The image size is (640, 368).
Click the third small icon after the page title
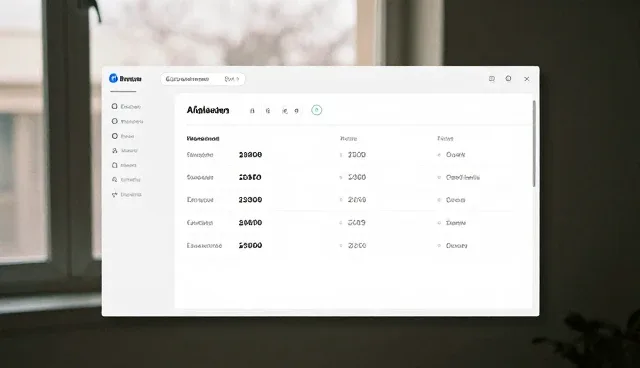click(284, 111)
